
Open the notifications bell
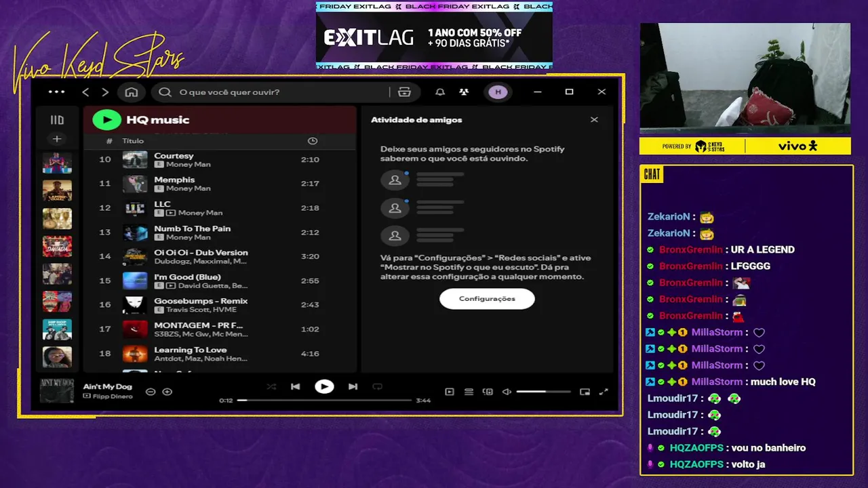(440, 92)
